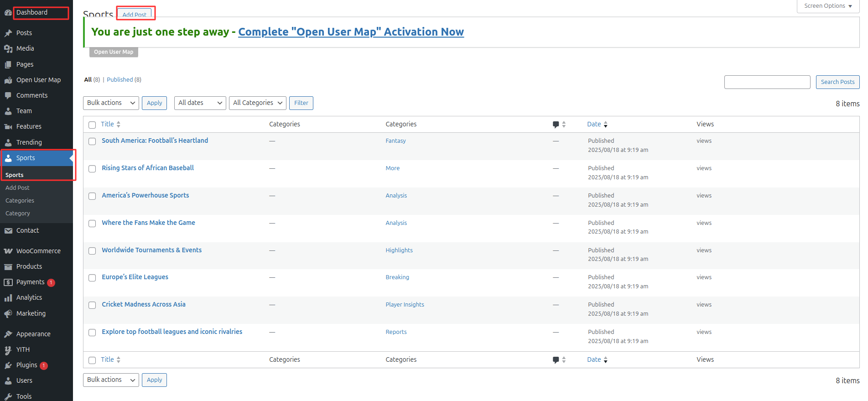Open the All Categories dropdown
The image size is (868, 401).
pos(257,103)
